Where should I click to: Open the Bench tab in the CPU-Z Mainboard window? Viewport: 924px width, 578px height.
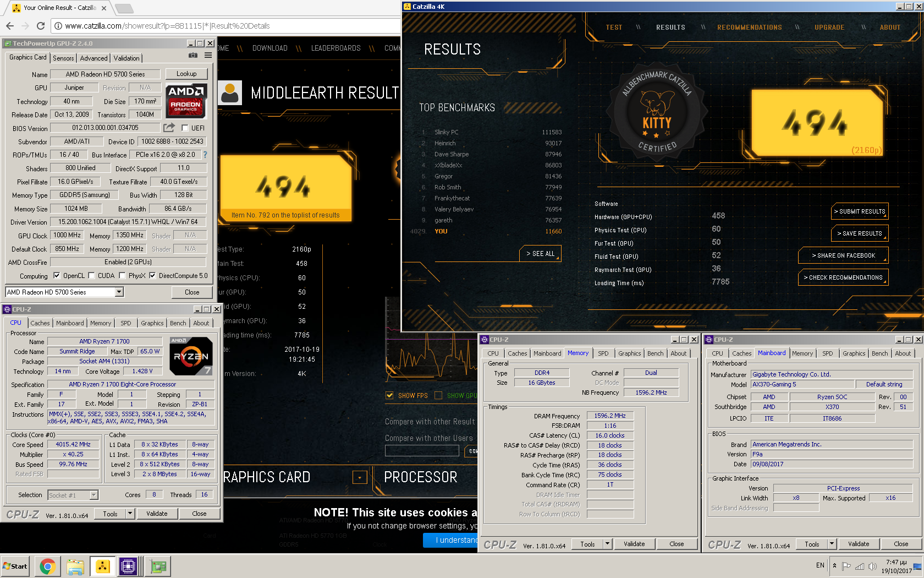click(x=880, y=353)
